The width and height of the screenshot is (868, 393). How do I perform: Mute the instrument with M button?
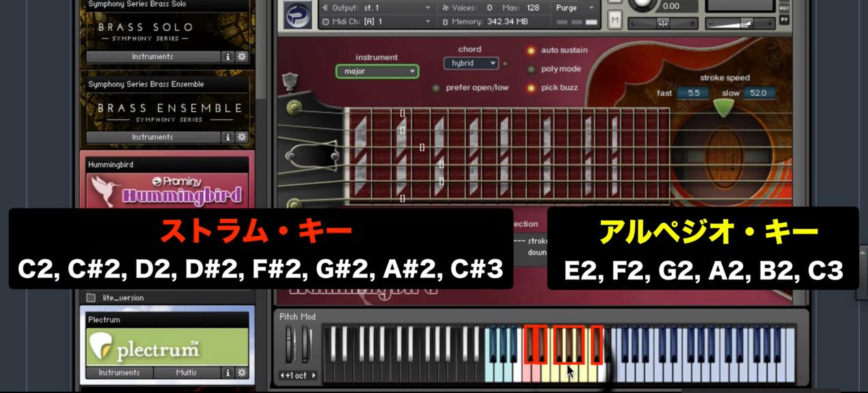[x=615, y=20]
